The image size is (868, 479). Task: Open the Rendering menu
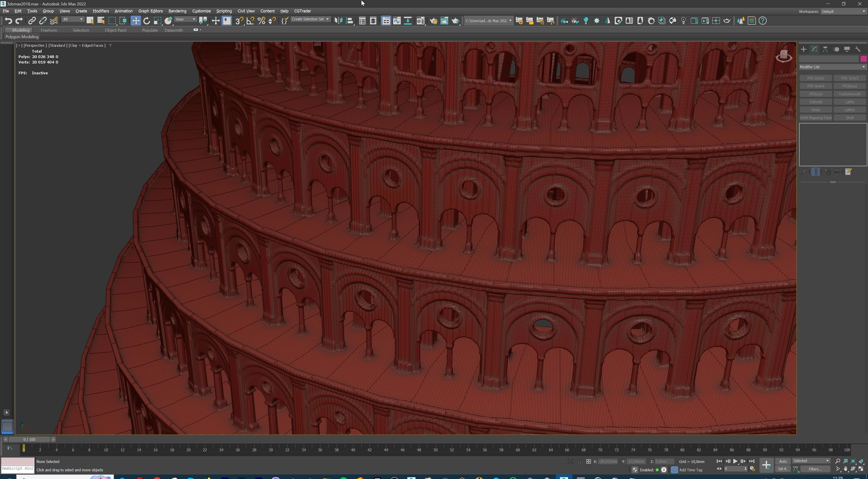coord(177,11)
